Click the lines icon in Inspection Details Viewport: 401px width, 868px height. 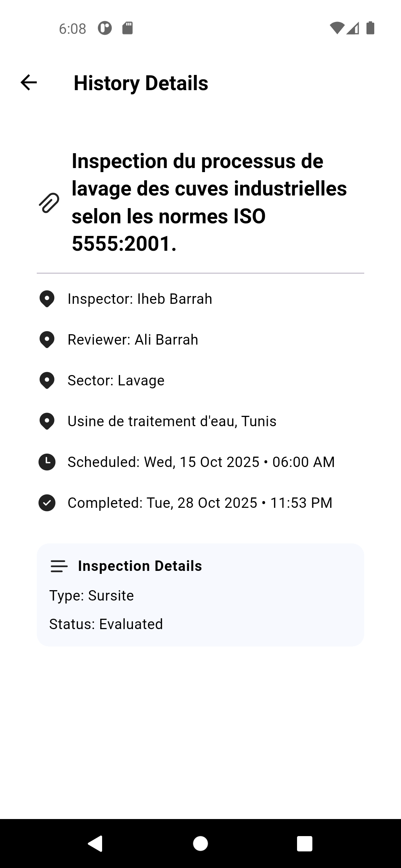coord(59,566)
